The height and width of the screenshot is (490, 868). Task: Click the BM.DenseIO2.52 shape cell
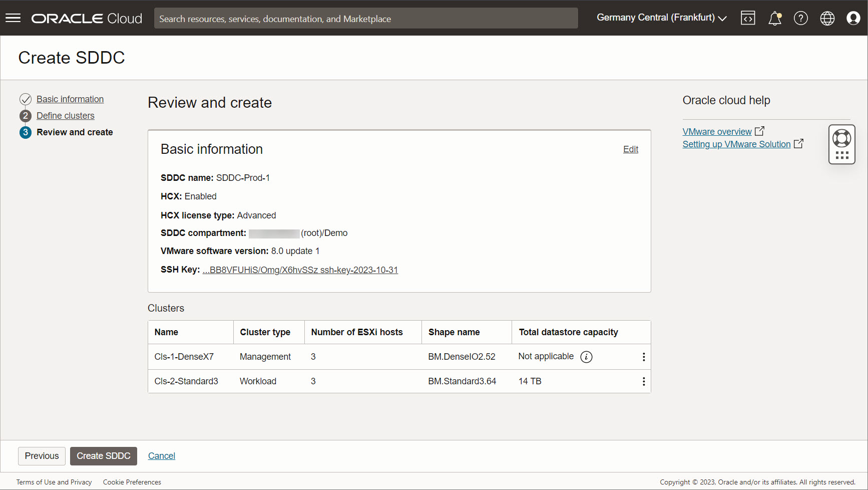pyautogui.click(x=462, y=357)
